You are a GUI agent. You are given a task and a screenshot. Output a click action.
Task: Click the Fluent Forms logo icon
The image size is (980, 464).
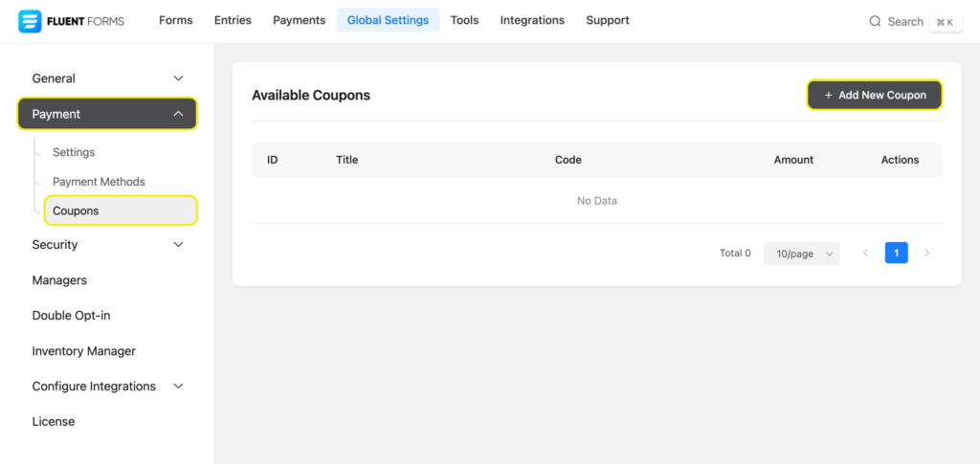tap(30, 21)
